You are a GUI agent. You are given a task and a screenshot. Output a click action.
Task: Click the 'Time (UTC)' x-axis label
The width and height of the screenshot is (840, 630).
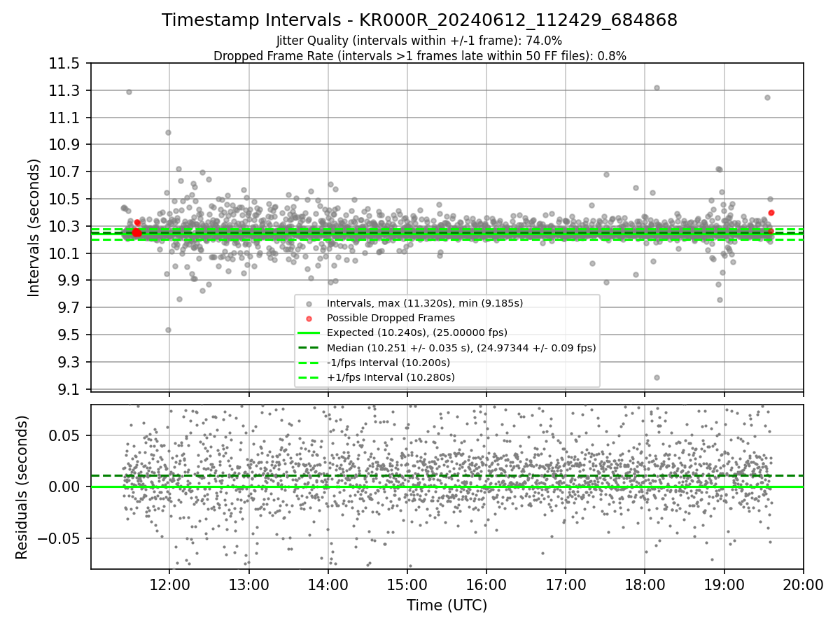point(447,605)
